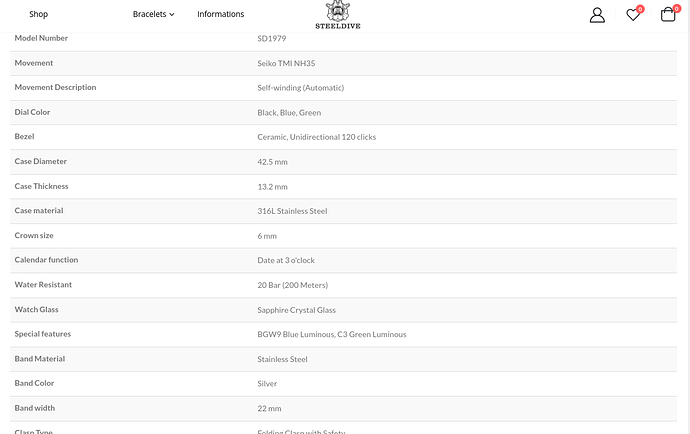
Task: Click the 42.5 mm case diameter value
Action: coord(272,162)
